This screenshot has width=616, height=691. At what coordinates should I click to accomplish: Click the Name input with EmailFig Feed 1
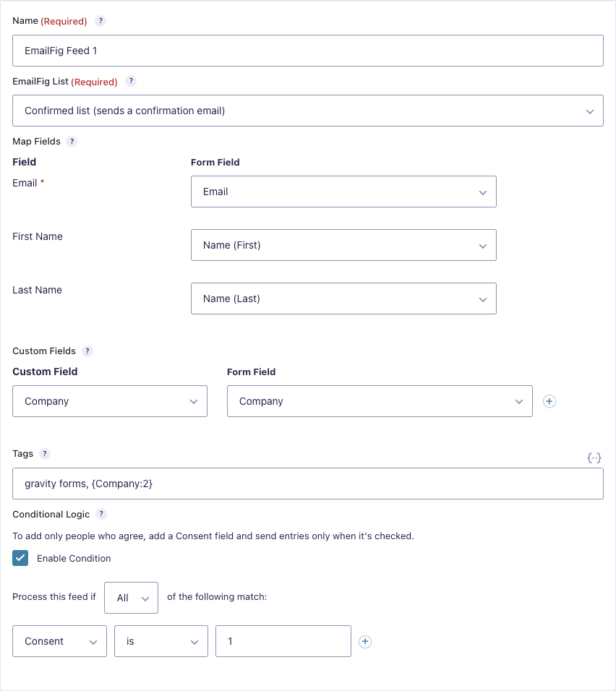tap(308, 51)
